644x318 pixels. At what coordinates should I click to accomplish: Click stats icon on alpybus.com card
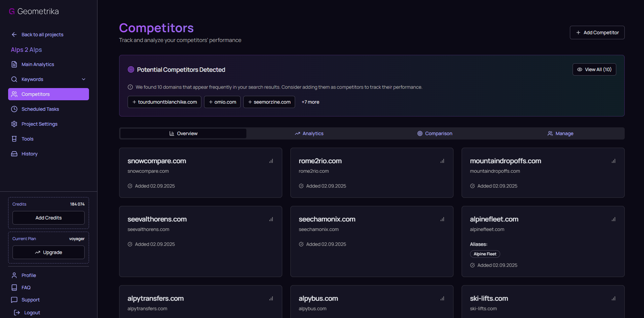[x=442, y=299]
